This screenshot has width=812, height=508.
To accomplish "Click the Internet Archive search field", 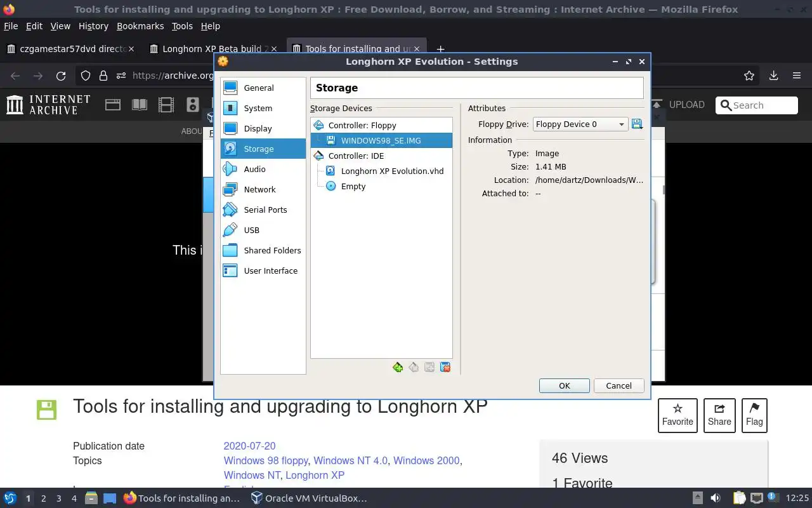I will click(757, 105).
